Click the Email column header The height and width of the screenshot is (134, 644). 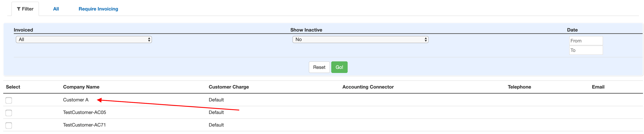point(598,87)
